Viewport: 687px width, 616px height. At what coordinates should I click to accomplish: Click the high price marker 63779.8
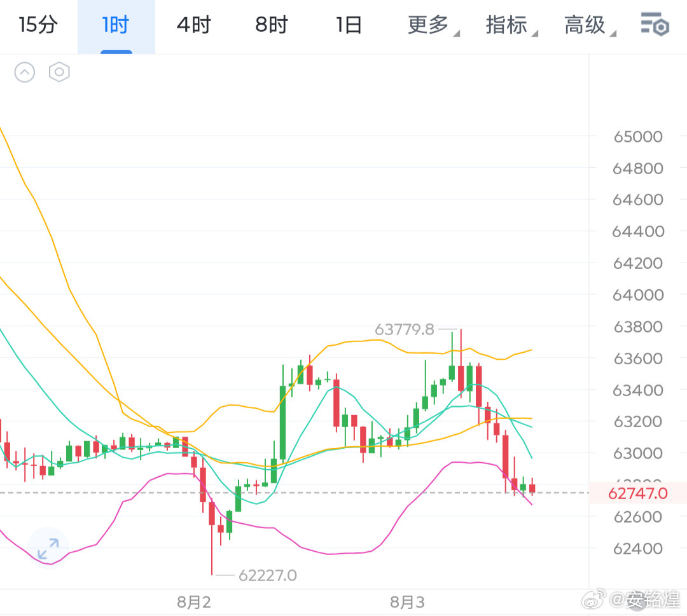pyautogui.click(x=404, y=329)
